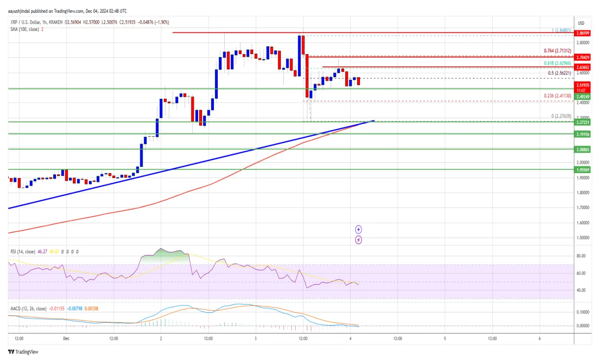This screenshot has width=600, height=364.
Task: Click the purple lightning bolt event icon
Action: [359, 240]
